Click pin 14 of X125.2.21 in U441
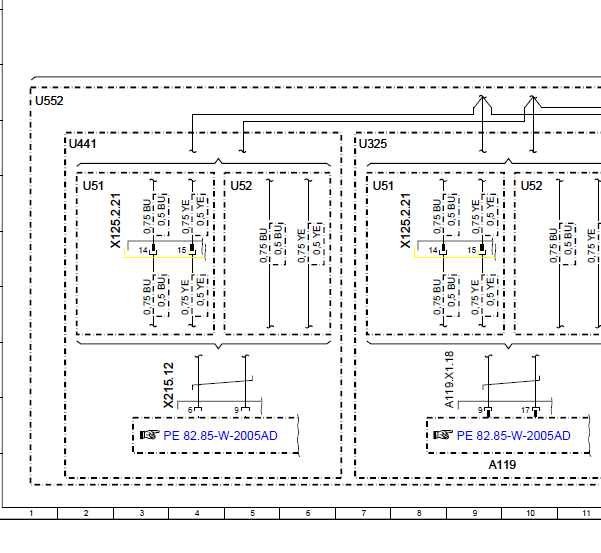 click(143, 250)
